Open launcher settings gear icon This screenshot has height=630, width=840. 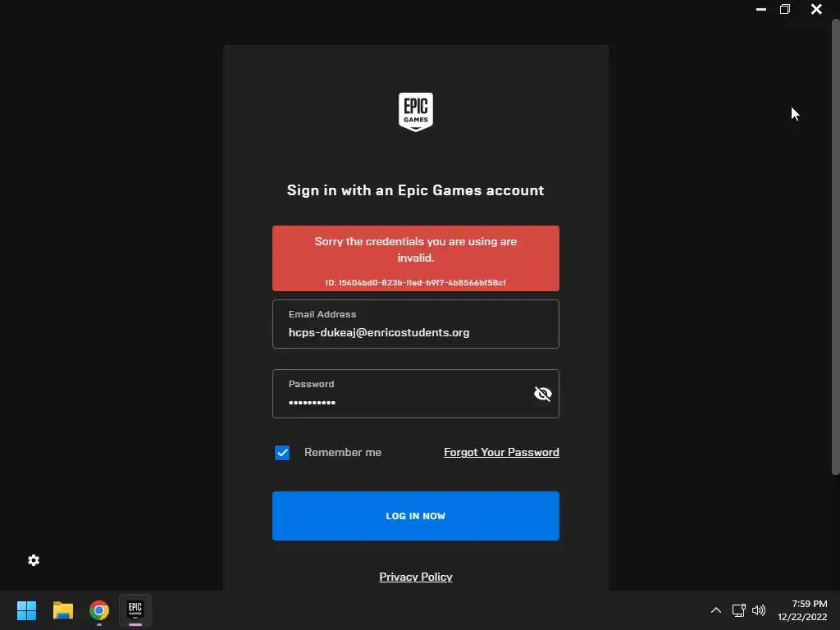pyautogui.click(x=33, y=560)
